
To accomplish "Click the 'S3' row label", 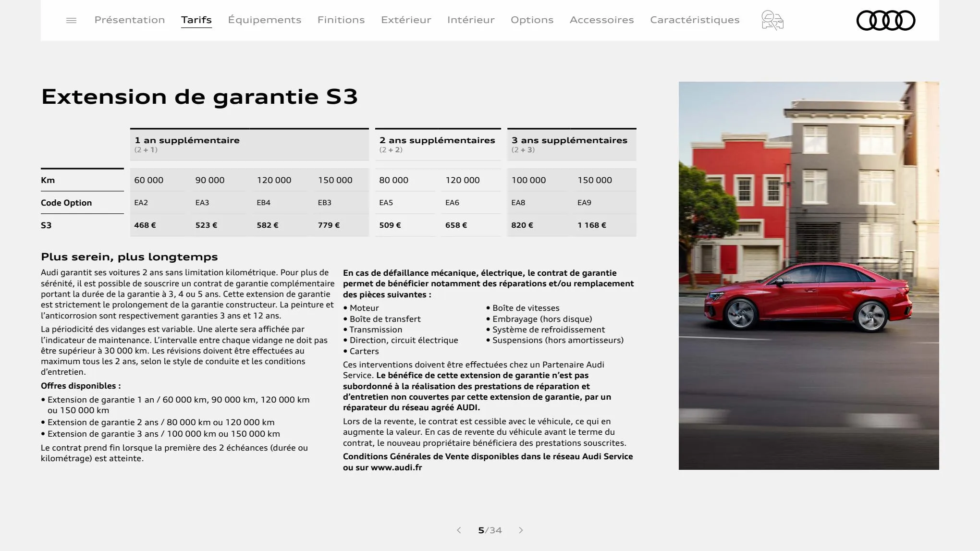I will pos(46,225).
